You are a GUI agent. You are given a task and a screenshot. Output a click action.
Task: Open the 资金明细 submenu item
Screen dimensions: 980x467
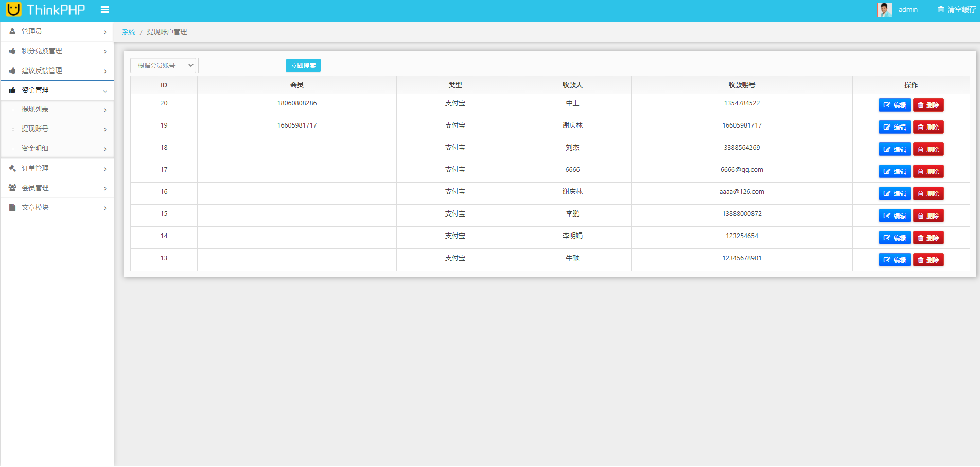tap(35, 148)
